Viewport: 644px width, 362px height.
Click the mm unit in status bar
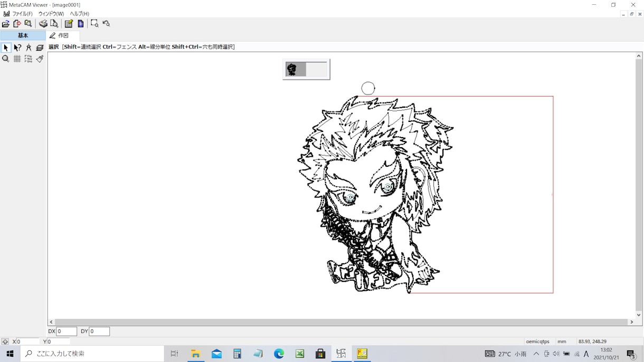(562, 342)
